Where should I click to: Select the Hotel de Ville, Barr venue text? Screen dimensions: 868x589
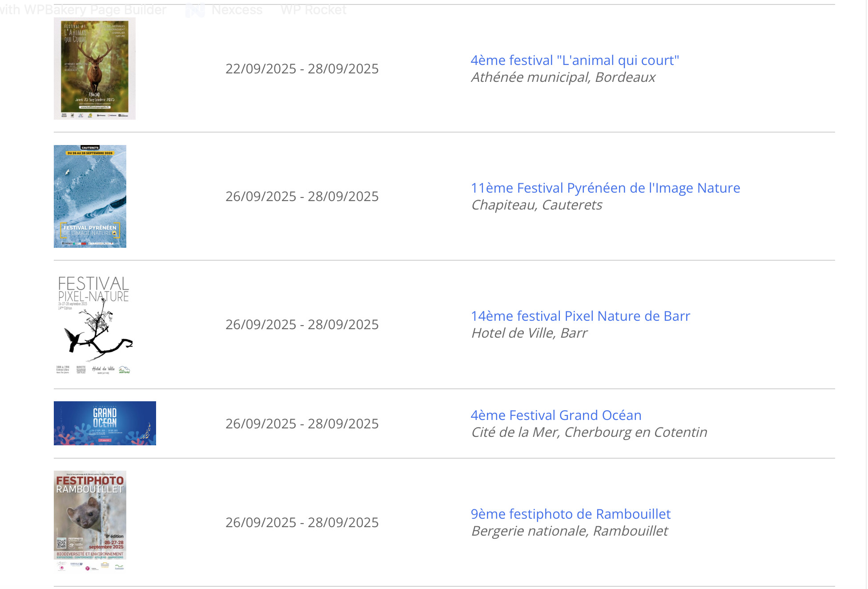click(529, 333)
